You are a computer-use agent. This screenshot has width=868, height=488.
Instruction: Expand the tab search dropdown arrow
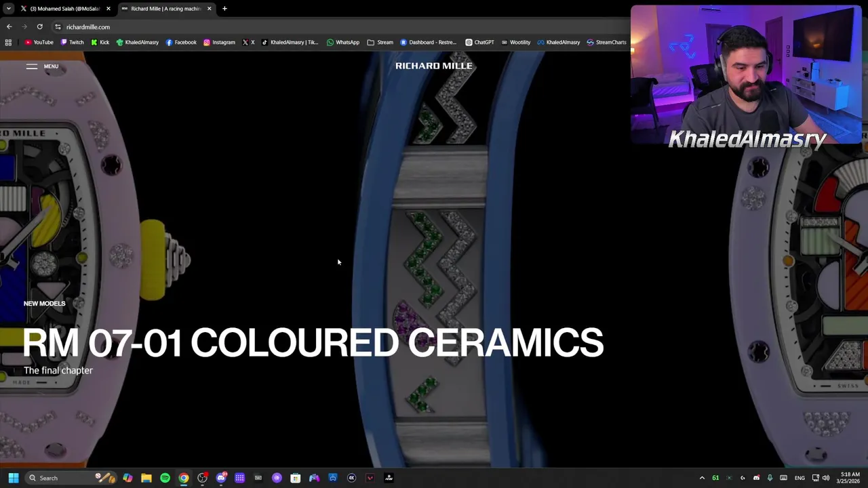8,9
